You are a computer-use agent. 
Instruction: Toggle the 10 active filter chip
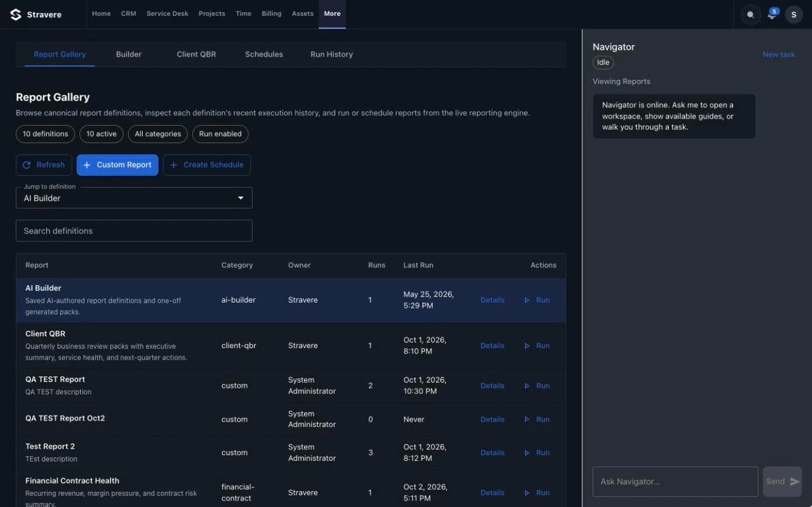point(101,134)
